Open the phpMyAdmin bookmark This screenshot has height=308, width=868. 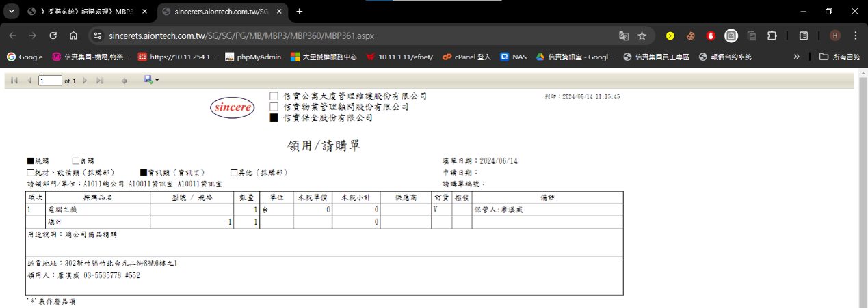click(x=253, y=57)
